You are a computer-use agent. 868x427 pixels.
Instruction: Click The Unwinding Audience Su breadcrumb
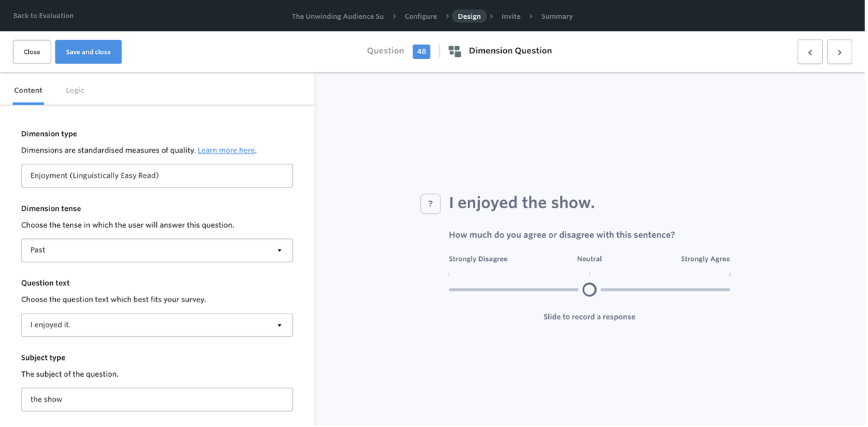click(337, 16)
